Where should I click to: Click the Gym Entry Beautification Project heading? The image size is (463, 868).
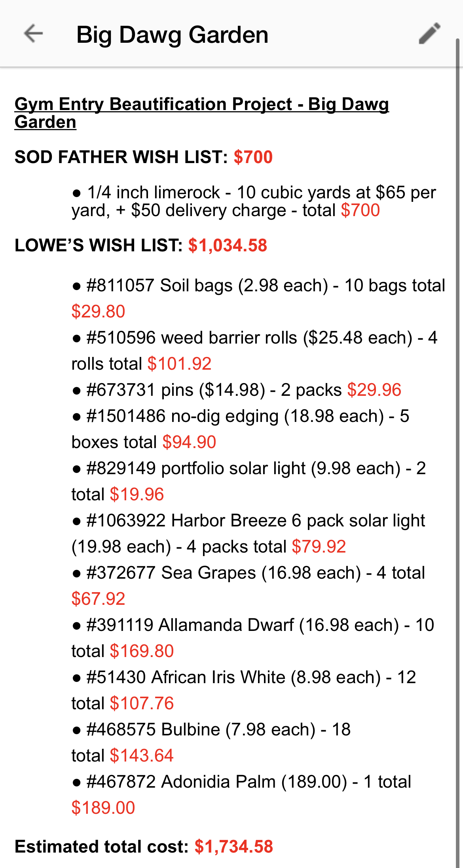[201, 113]
